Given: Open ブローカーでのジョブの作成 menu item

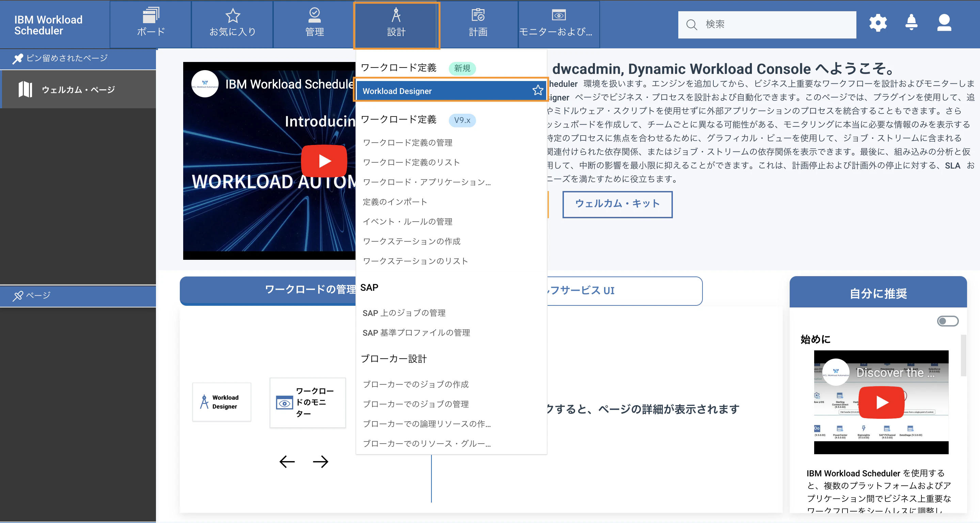Looking at the screenshot, I should pyautogui.click(x=415, y=385).
